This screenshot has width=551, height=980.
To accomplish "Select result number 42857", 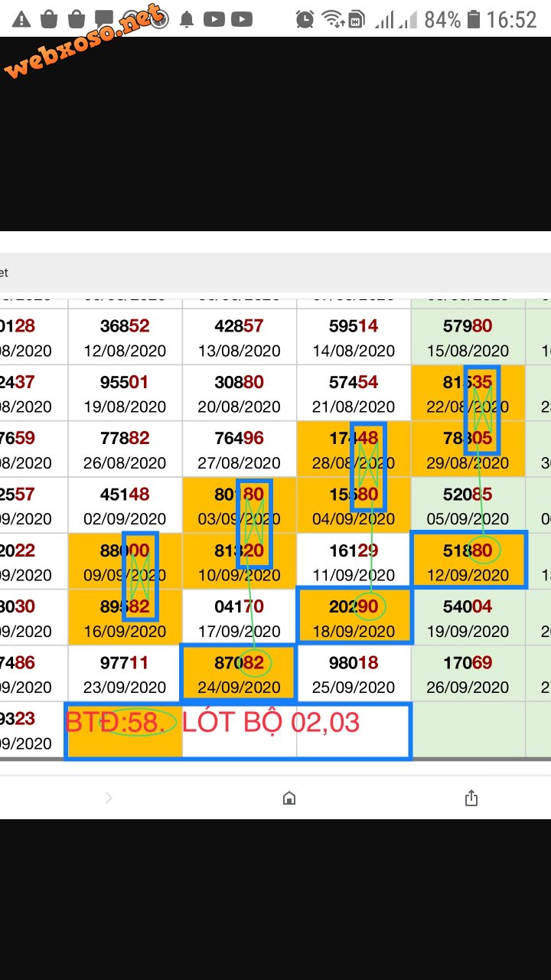I will tap(239, 326).
